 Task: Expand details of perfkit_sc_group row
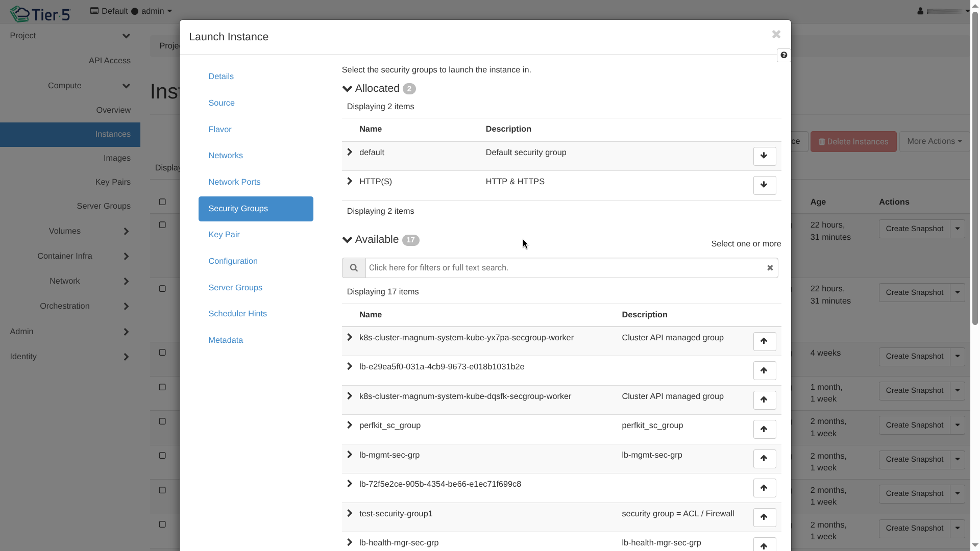pos(350,425)
